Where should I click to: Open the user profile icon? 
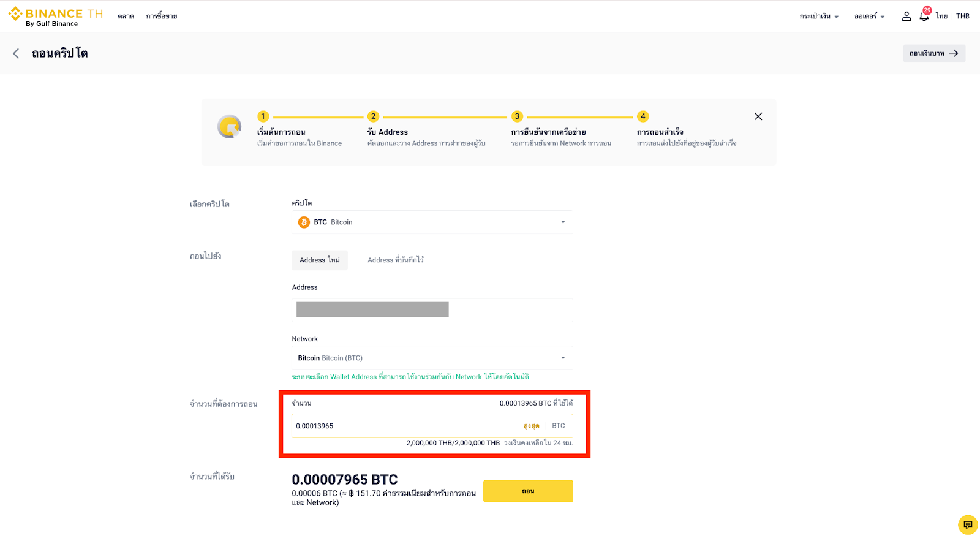[906, 17]
